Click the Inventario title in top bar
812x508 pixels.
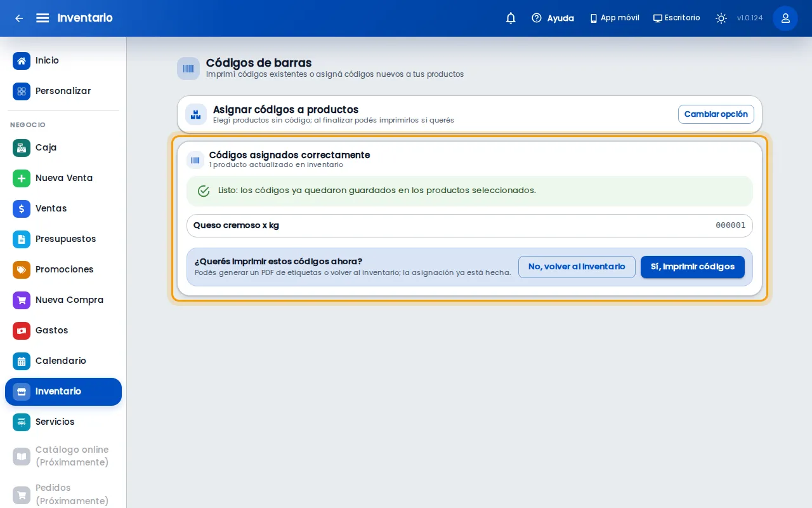coord(85,18)
